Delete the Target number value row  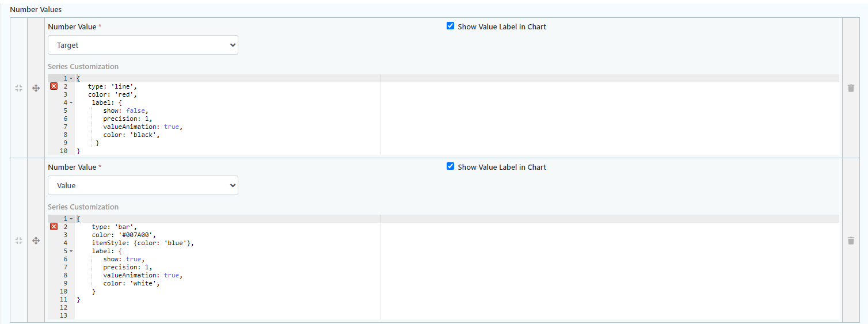[x=851, y=88]
